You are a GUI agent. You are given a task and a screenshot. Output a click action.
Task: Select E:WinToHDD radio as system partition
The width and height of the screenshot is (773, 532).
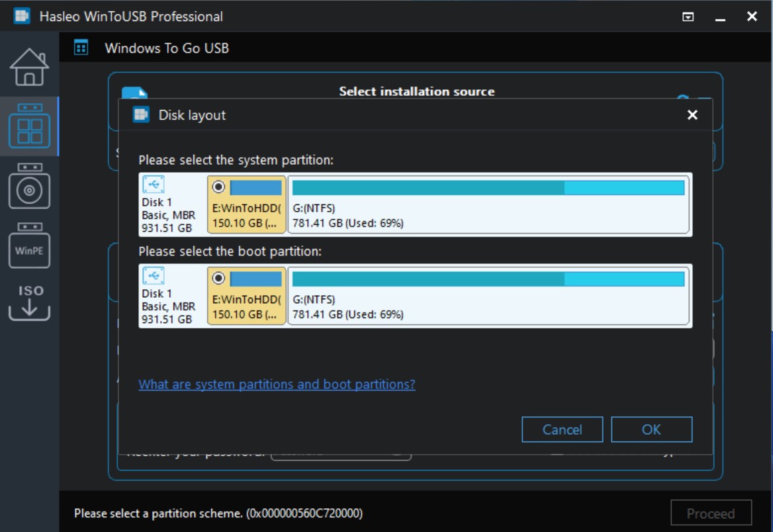click(218, 187)
